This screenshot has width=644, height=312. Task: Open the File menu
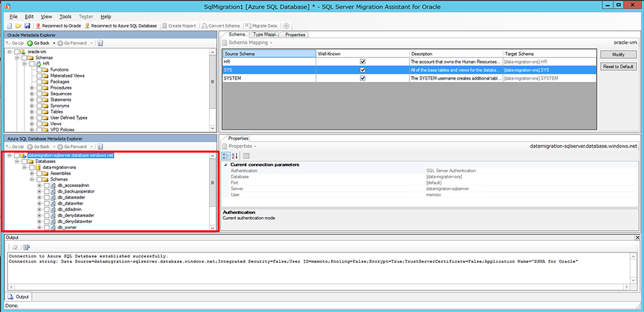pyautogui.click(x=14, y=16)
